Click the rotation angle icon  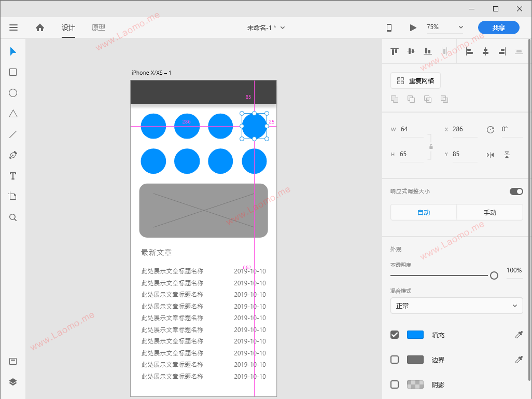tap(491, 129)
